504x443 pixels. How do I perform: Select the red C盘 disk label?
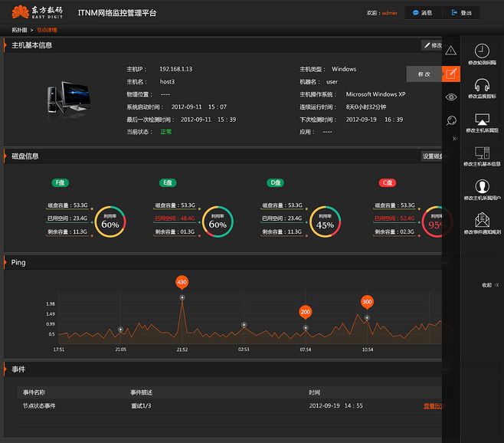(x=388, y=182)
